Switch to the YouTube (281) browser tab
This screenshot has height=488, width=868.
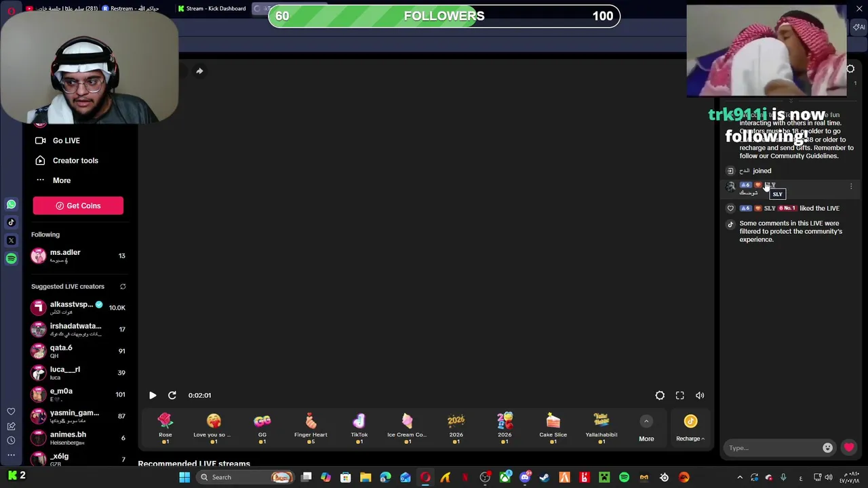pos(62,9)
